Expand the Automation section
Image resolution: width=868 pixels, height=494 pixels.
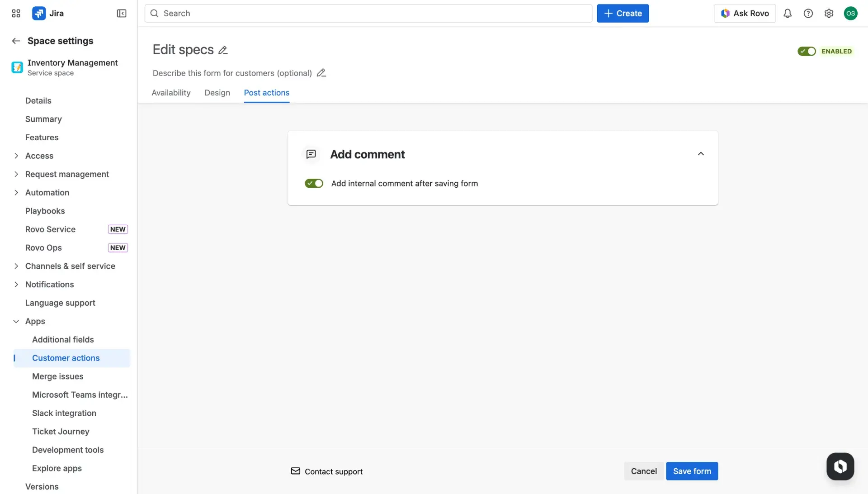16,192
